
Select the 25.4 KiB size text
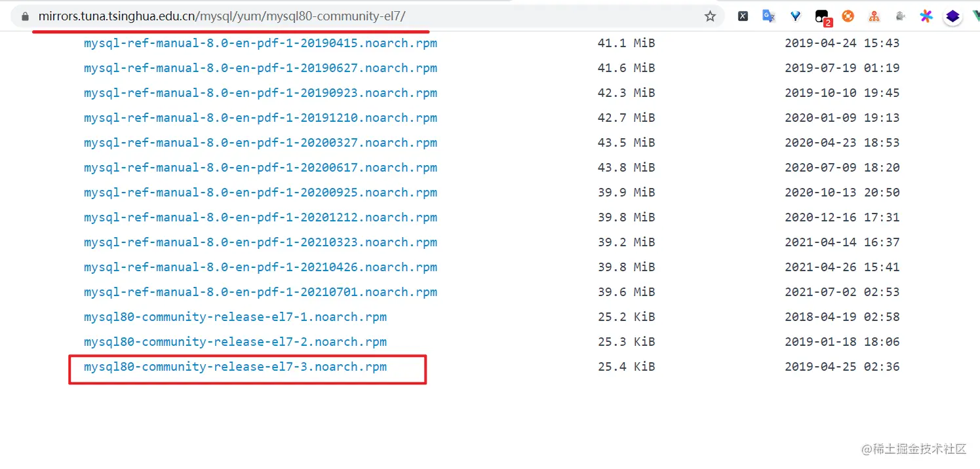tap(626, 367)
